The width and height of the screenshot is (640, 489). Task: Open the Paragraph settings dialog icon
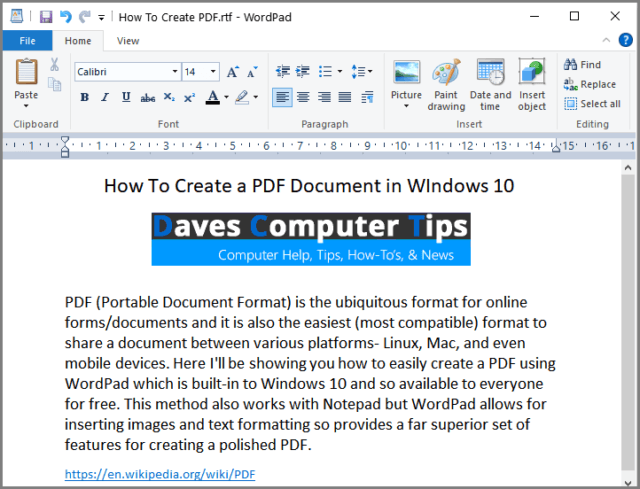(x=367, y=97)
